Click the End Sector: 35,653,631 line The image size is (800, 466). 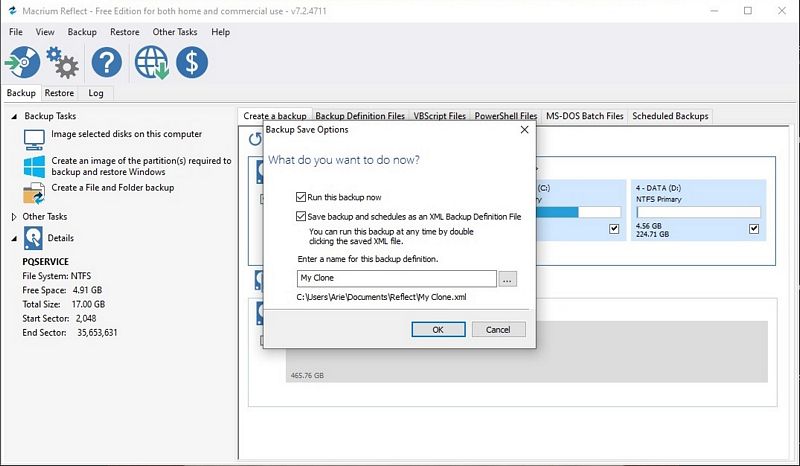(x=70, y=333)
